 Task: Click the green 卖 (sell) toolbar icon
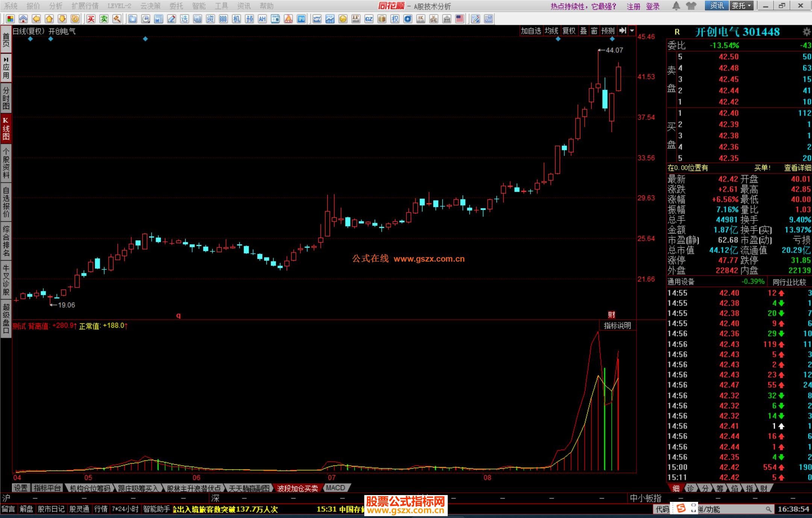click(104, 19)
